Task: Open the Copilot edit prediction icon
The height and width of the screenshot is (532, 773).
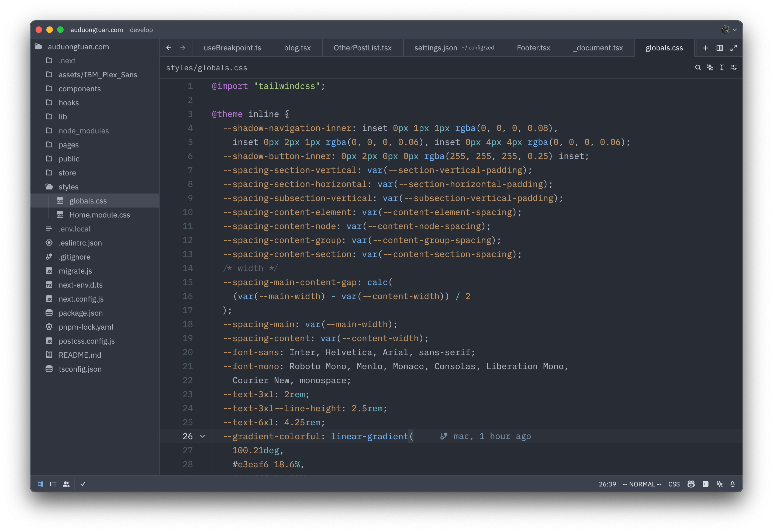Action: [691, 484]
